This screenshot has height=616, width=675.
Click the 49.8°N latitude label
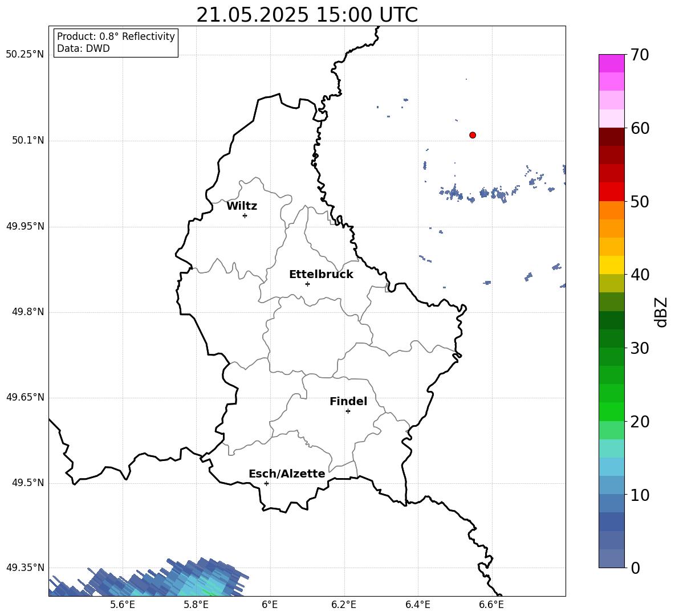tap(28, 312)
